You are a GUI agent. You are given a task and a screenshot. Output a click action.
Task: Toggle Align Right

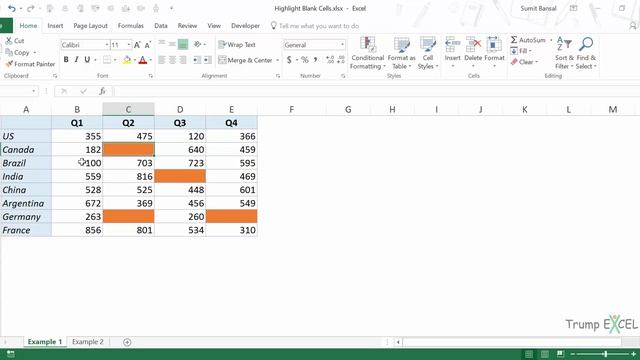pos(183,60)
